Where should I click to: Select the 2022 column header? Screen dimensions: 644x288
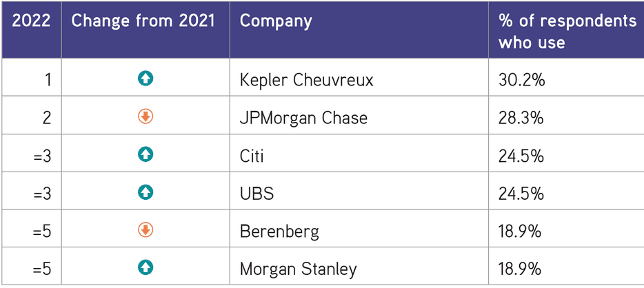tap(31, 21)
